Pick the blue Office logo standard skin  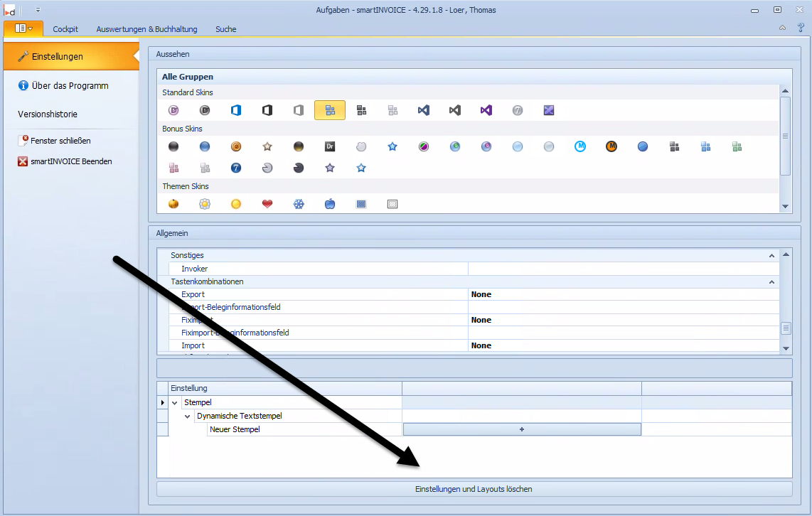[236, 110]
